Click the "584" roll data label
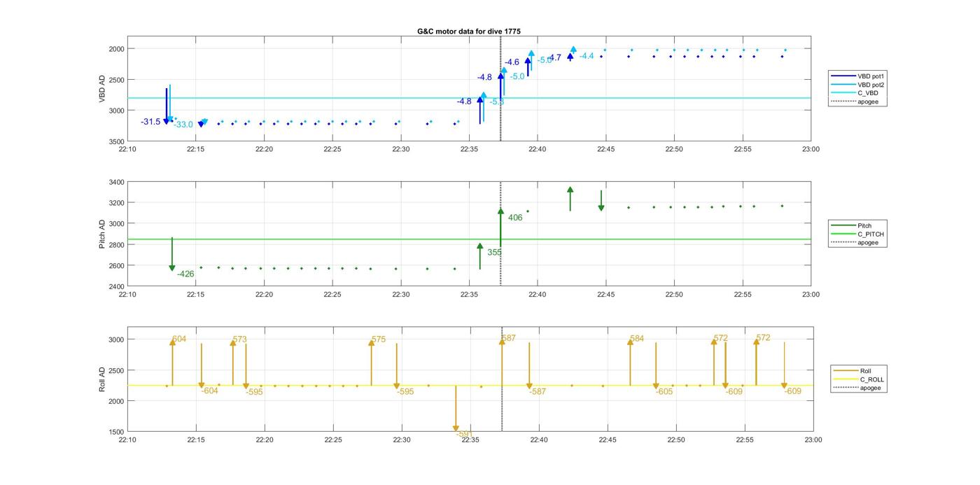 click(637, 339)
